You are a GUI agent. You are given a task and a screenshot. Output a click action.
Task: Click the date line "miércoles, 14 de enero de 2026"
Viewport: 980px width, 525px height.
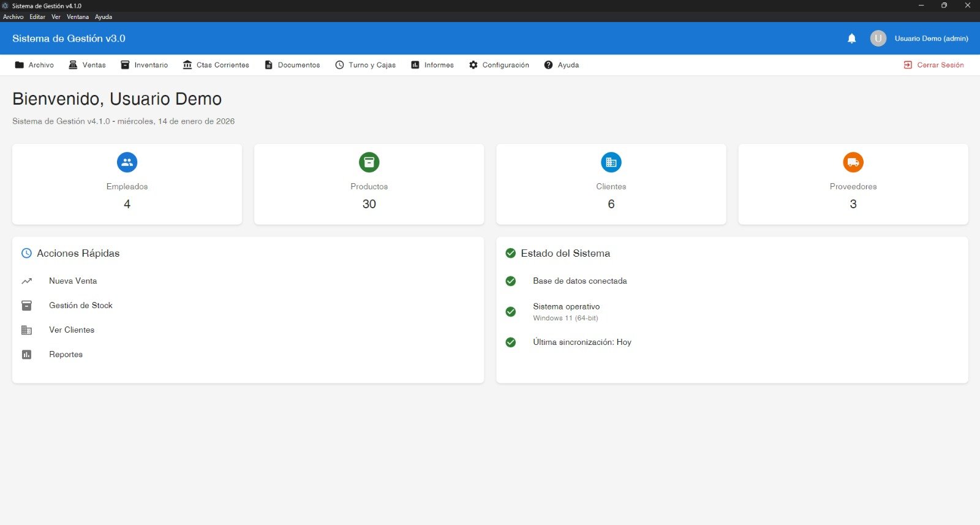tap(176, 121)
